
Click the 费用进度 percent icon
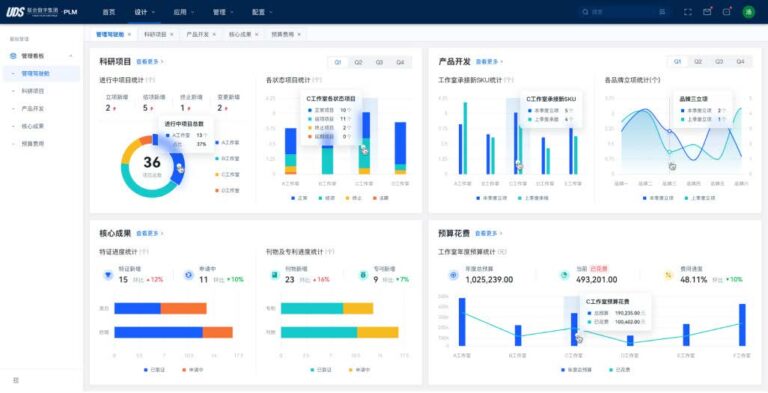point(669,275)
